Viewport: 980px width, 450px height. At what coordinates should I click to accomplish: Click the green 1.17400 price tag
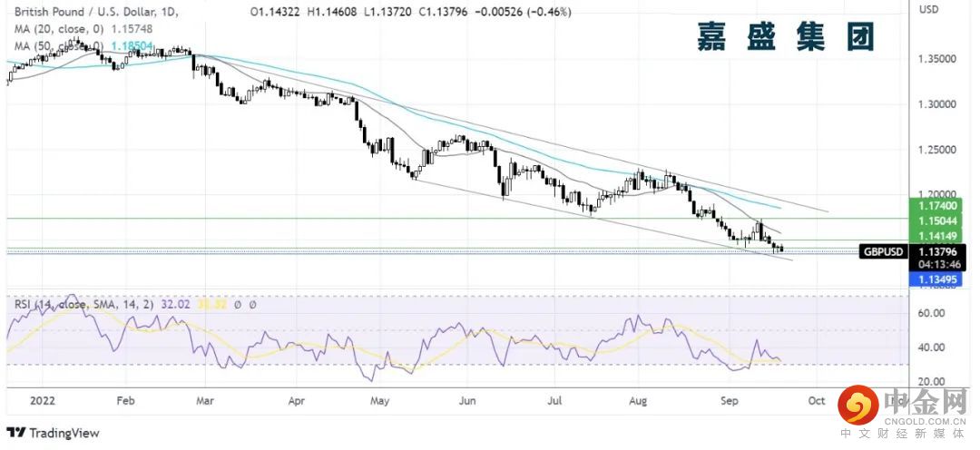(937, 205)
